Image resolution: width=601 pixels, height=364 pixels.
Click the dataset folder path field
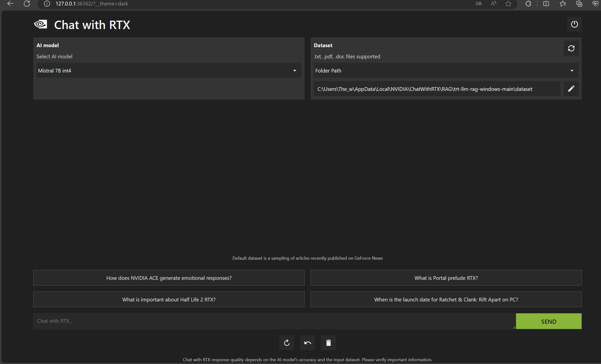pos(437,89)
